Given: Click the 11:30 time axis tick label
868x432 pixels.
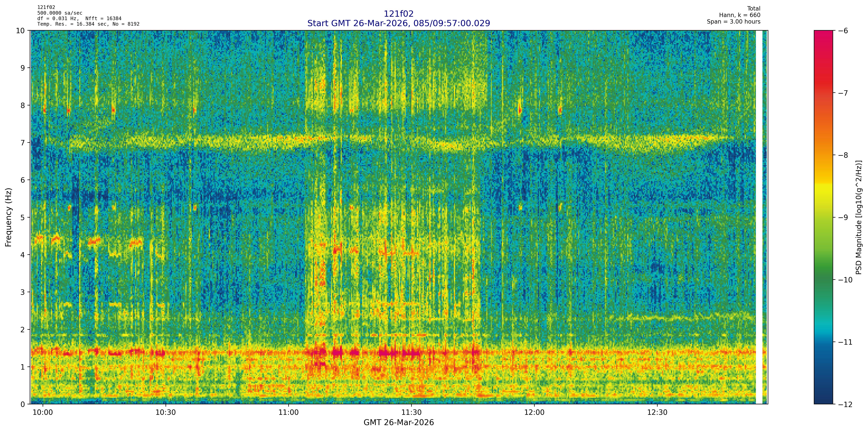Looking at the screenshot, I should pos(411,413).
